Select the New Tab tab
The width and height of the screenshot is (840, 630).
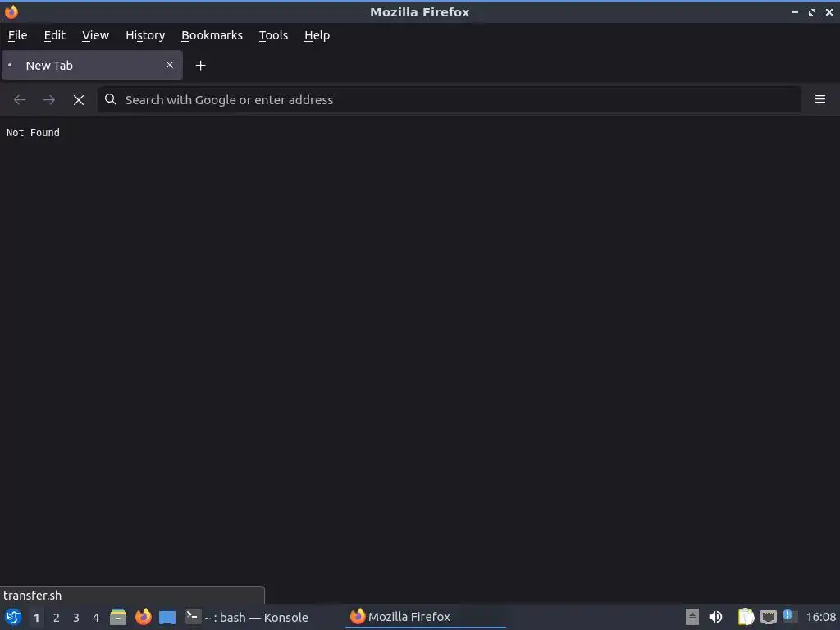point(92,66)
